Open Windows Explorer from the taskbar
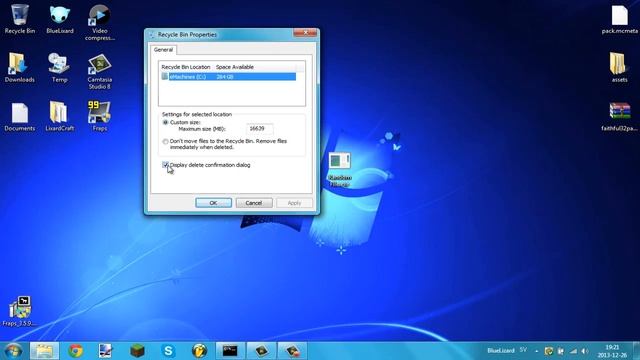 [x=44, y=351]
